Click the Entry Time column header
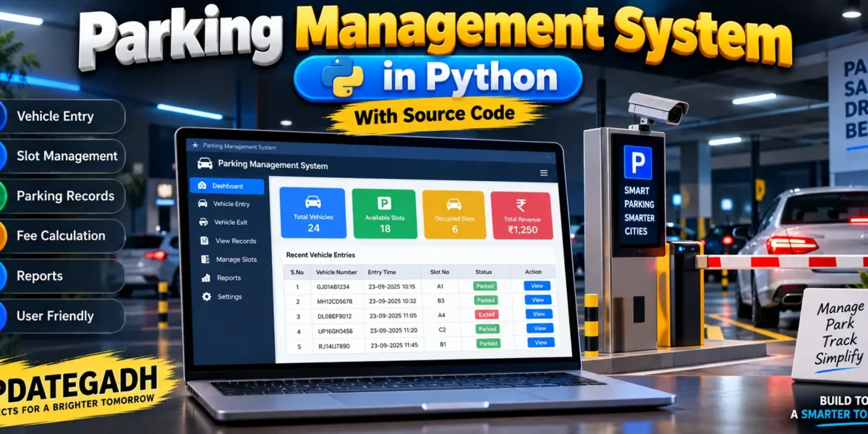This screenshot has width=868, height=434. click(382, 272)
